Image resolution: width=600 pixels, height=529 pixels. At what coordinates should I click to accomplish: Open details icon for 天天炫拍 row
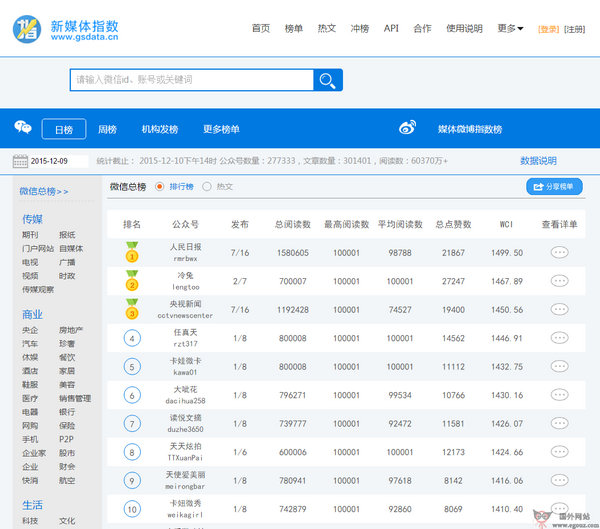point(559,452)
